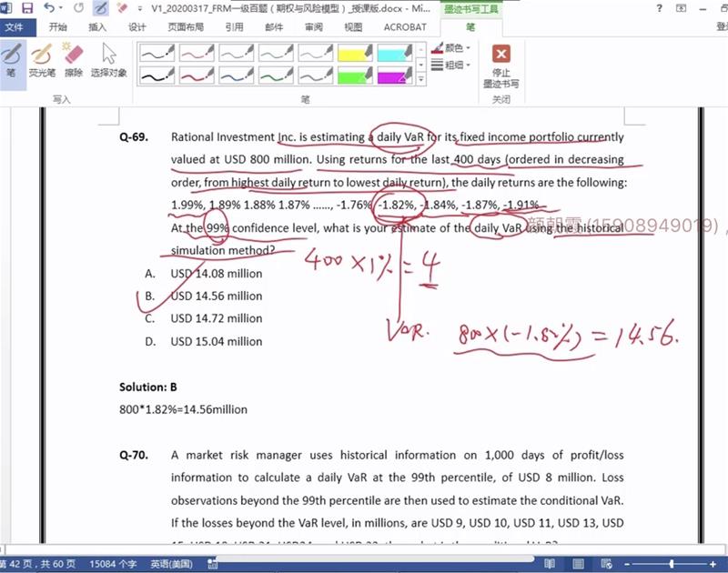Toggle ink pen icon in quick access toolbar

pos(101,8)
